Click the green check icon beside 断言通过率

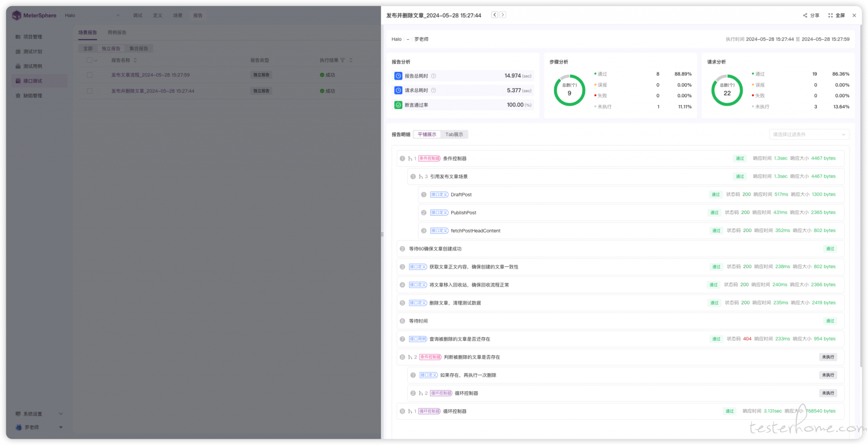pos(398,105)
